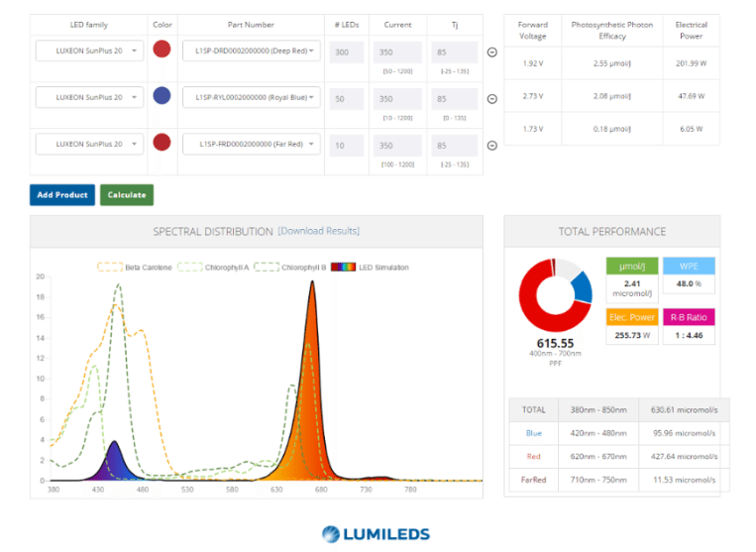Click the Lumileds logo
Screen dimensions: 756x552
pyautogui.click(x=376, y=534)
